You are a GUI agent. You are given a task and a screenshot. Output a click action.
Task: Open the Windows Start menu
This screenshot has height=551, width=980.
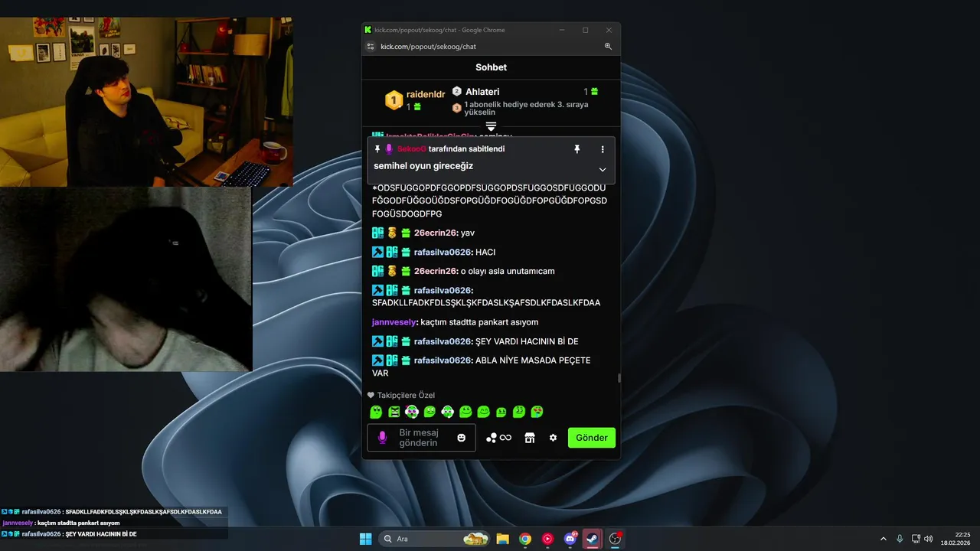(x=366, y=539)
